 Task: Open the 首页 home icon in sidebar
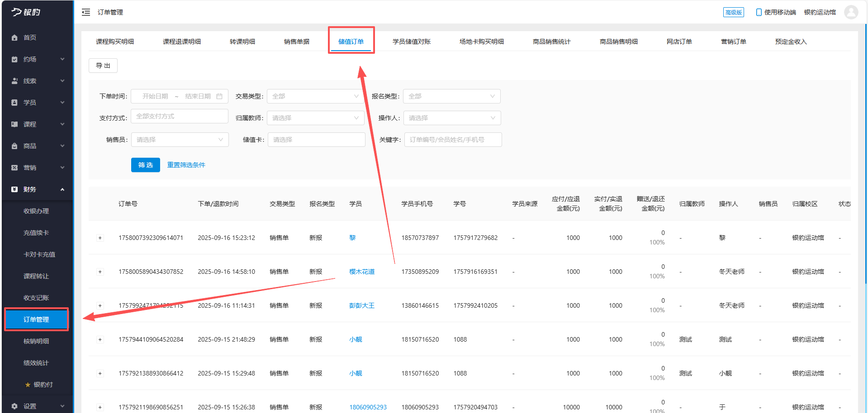[x=14, y=38]
